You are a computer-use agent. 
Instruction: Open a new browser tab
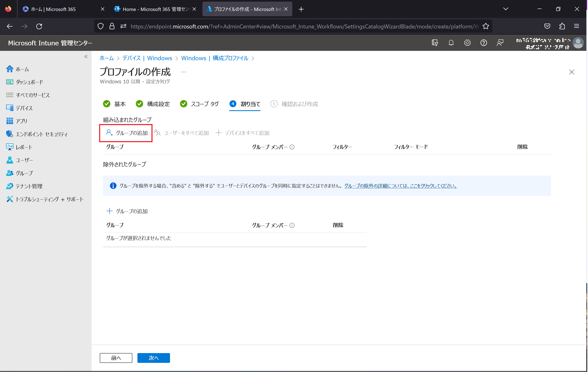coord(301,9)
